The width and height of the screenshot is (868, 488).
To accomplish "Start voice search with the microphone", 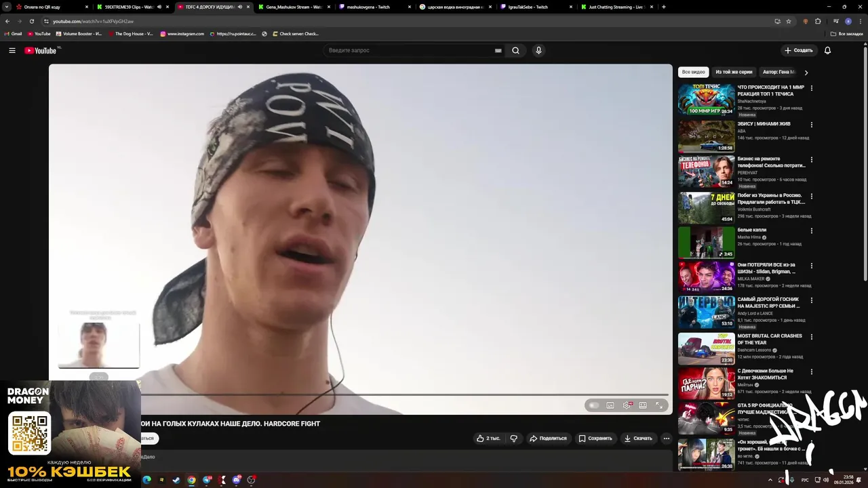I will 538,50.
